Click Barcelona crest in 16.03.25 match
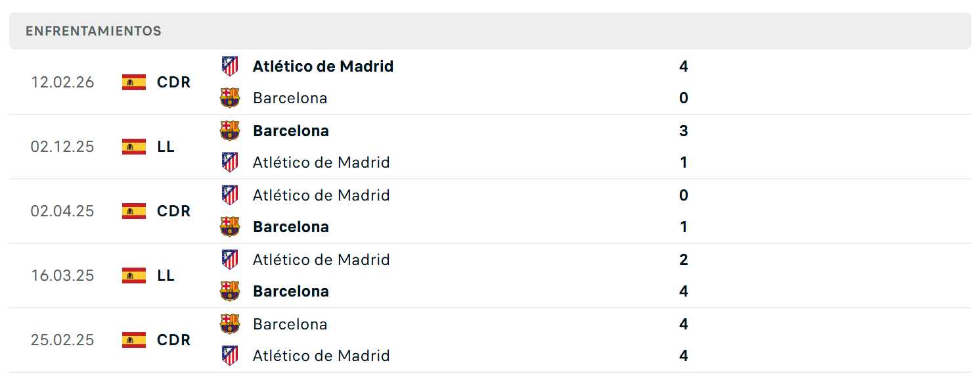 pyautogui.click(x=229, y=291)
